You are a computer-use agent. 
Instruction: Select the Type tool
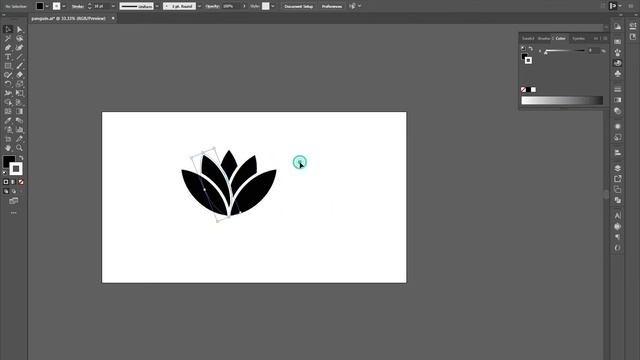click(x=8, y=57)
